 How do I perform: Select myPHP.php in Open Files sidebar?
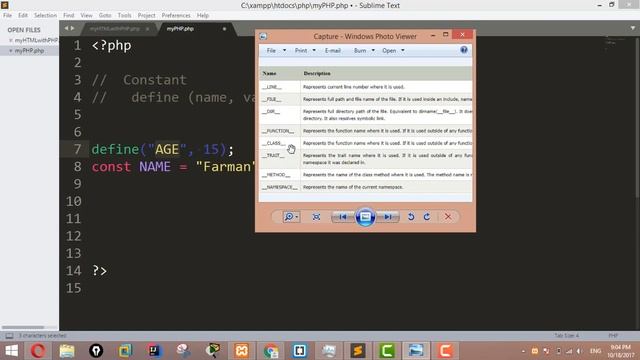pyautogui.click(x=29, y=51)
